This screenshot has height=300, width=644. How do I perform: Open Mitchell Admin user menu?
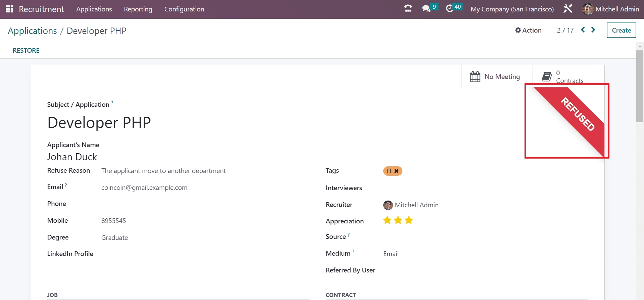pyautogui.click(x=610, y=9)
